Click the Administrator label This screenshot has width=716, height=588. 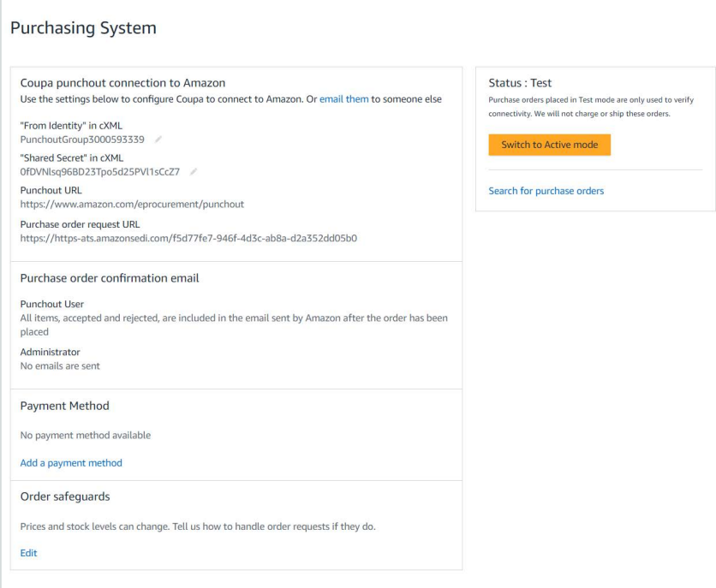point(50,352)
